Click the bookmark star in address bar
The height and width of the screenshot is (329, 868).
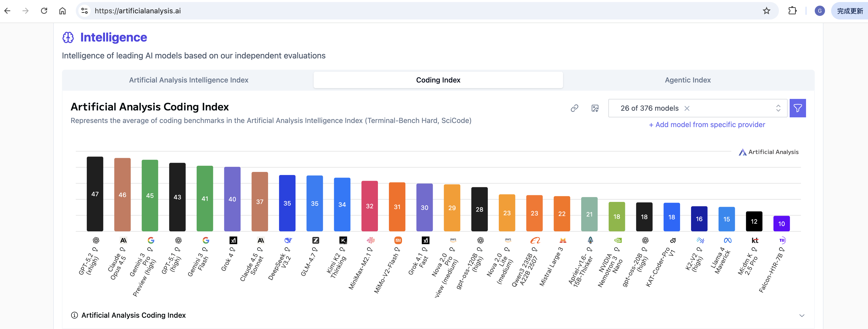767,11
